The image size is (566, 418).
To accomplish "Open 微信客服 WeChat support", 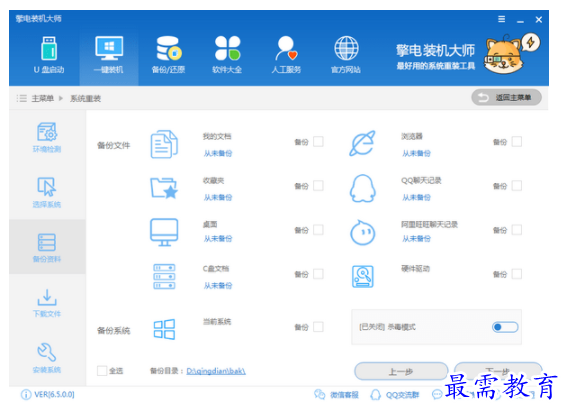I will coord(336,395).
